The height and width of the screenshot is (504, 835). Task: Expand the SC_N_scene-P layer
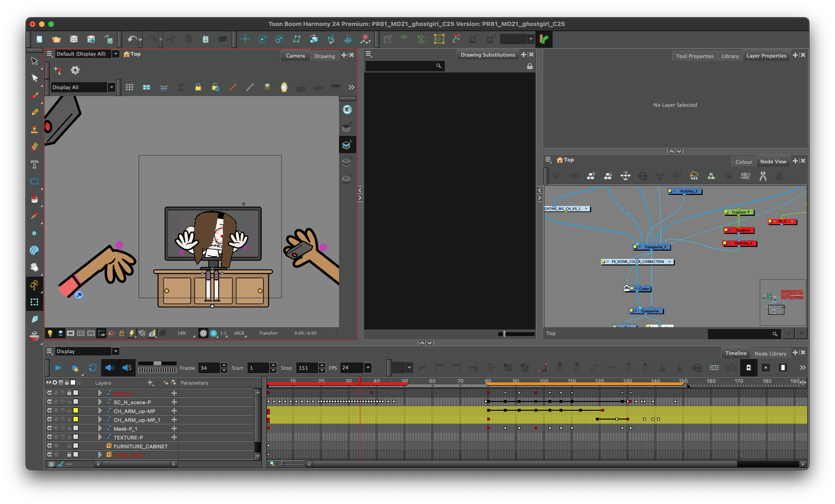pyautogui.click(x=100, y=402)
